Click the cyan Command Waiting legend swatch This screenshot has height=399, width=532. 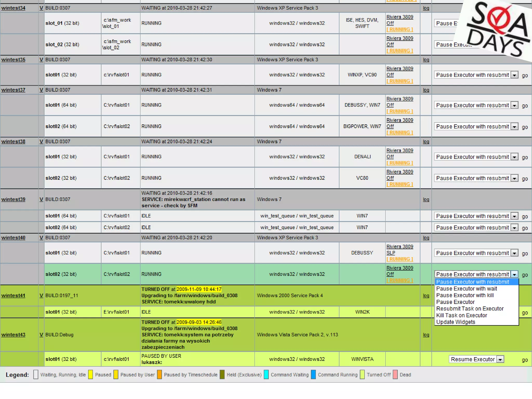click(266, 375)
